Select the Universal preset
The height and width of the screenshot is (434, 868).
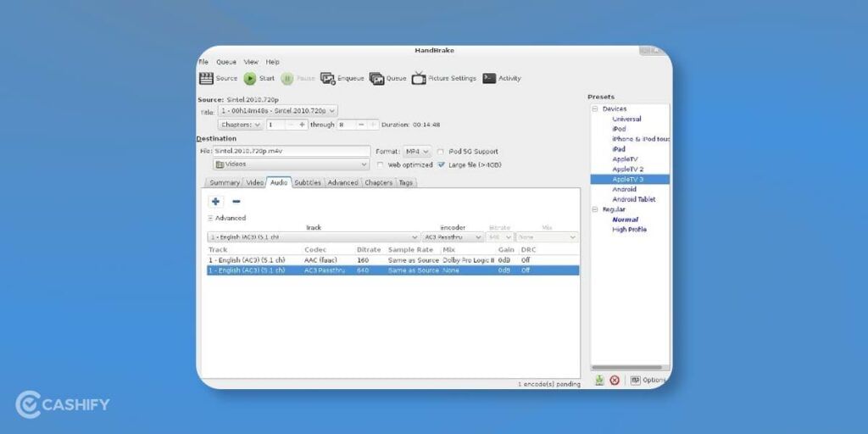[626, 119]
